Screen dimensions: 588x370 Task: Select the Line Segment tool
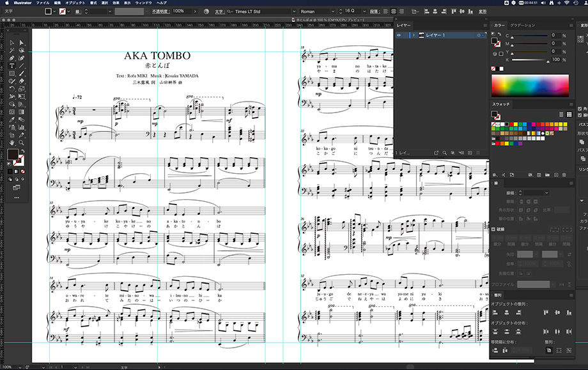coord(21,66)
